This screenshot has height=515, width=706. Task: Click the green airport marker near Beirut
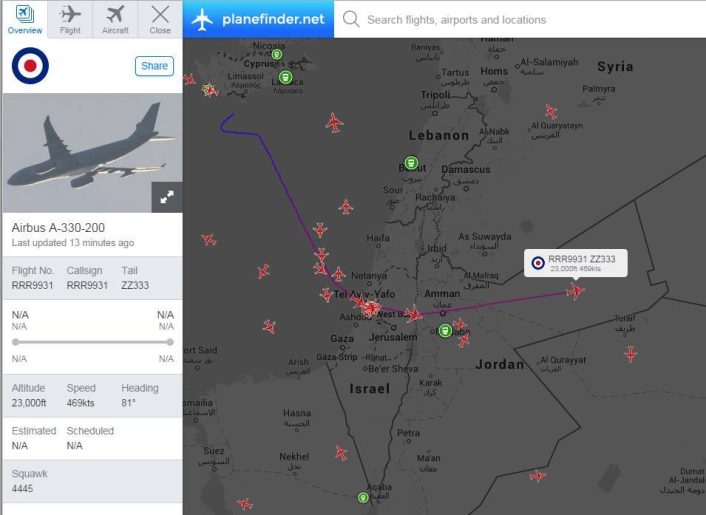pyautogui.click(x=411, y=163)
